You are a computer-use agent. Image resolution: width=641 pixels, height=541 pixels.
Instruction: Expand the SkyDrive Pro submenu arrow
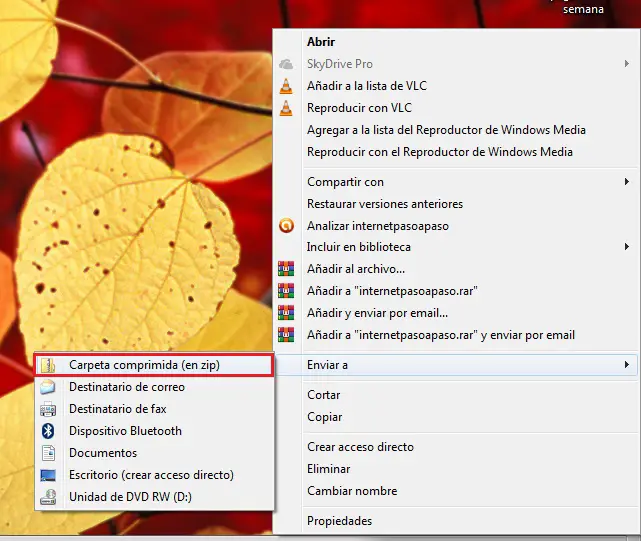pos(626,64)
